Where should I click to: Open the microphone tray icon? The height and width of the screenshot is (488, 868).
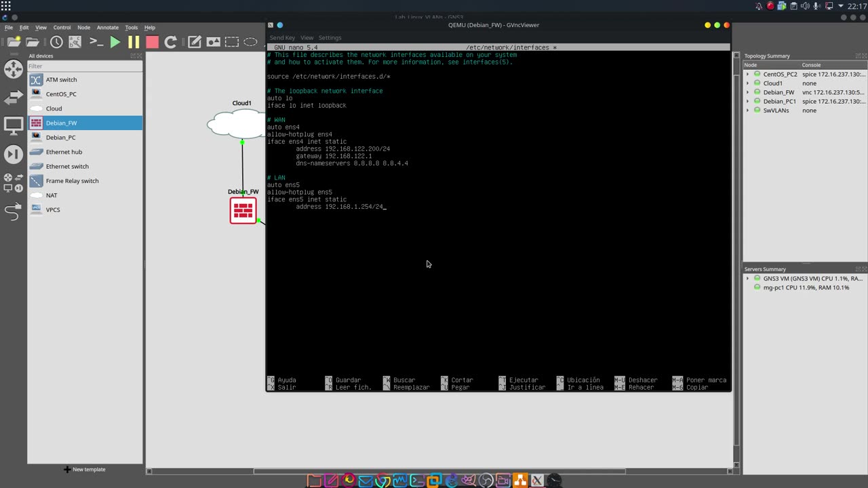pyautogui.click(x=816, y=6)
